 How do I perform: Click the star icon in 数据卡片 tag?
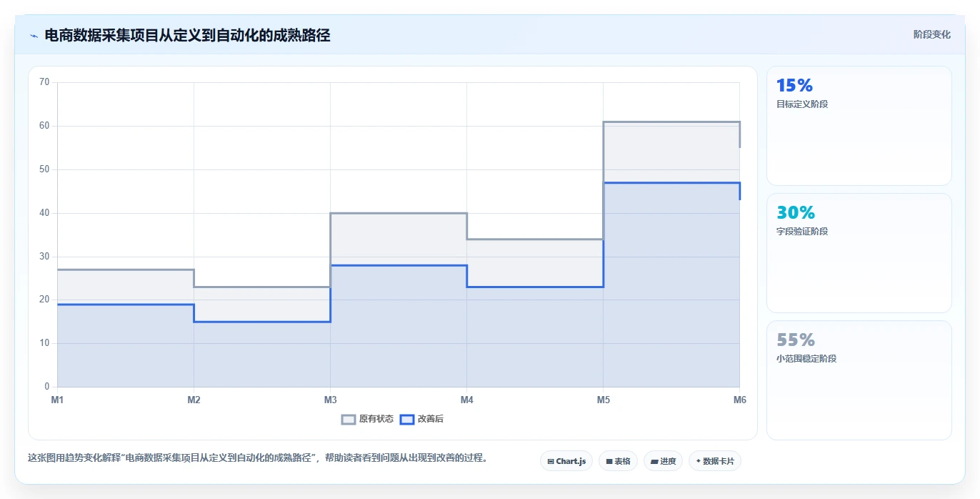(698, 461)
